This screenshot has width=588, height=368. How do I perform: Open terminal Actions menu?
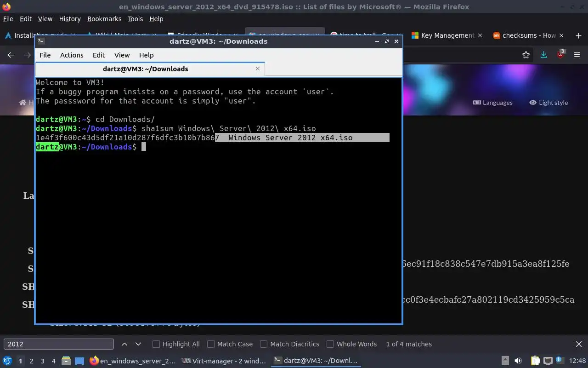pos(72,55)
